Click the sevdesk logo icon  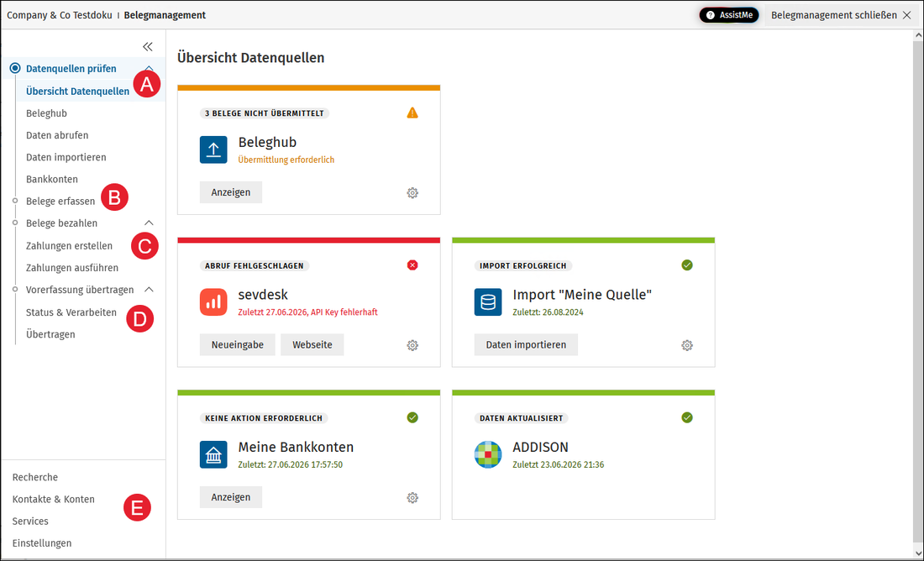coord(213,302)
